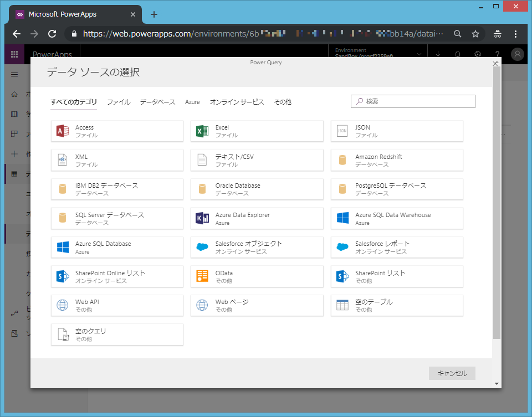This screenshot has width=532, height=417.
Task: Select the Microsoft PowerApps browser tab
Action: 76,14
